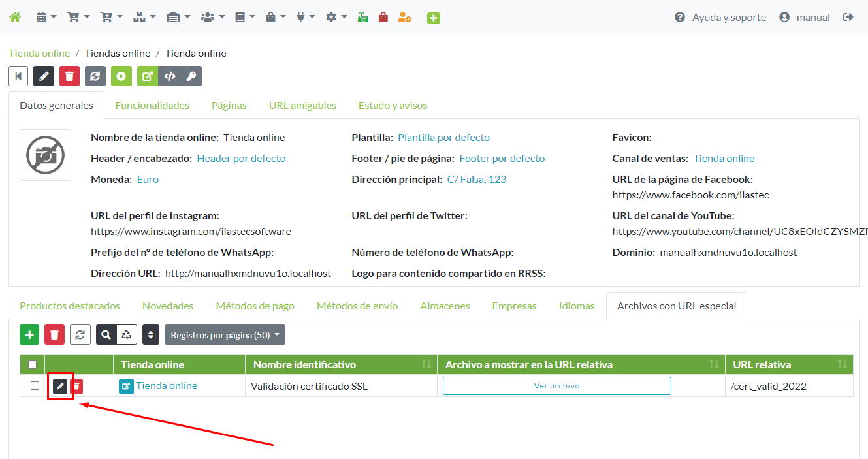
Task: Open the Plantilla por defecto link
Action: (443, 137)
